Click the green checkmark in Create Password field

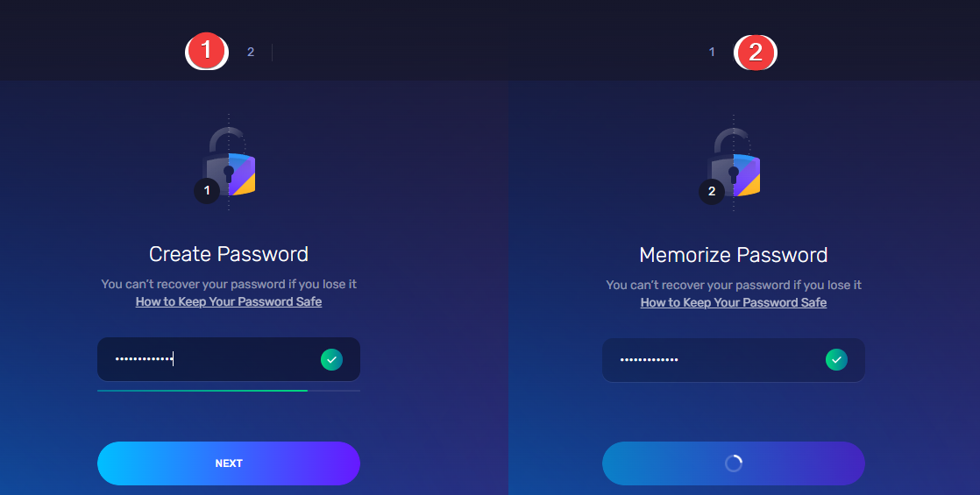[x=332, y=359]
